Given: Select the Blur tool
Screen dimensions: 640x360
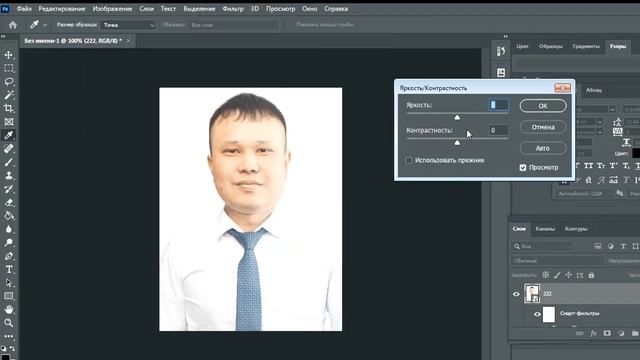Looking at the screenshot, I should [x=9, y=229].
